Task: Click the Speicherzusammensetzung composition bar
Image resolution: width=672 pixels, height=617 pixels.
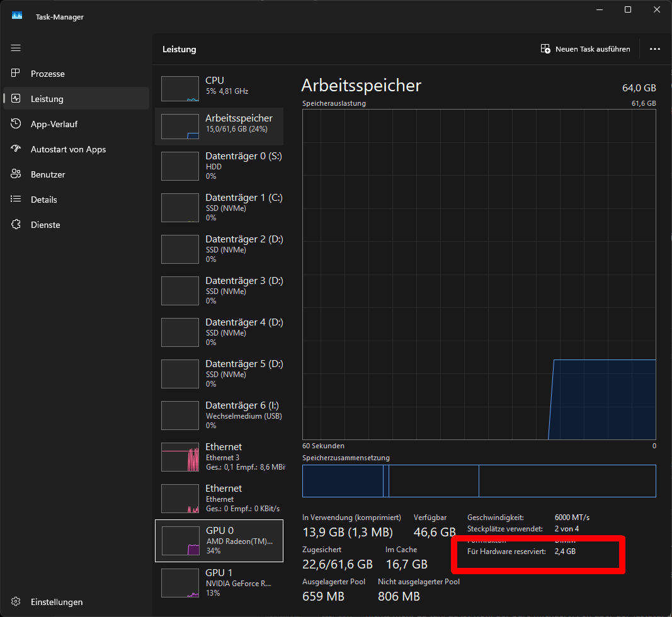Action: pyautogui.click(x=479, y=481)
